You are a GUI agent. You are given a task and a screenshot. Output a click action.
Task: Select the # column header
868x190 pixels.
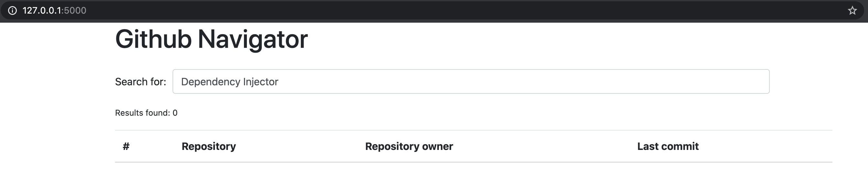[126, 146]
